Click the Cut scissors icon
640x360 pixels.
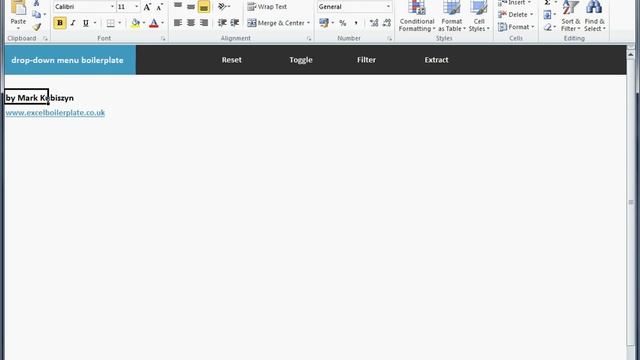[x=36, y=3]
